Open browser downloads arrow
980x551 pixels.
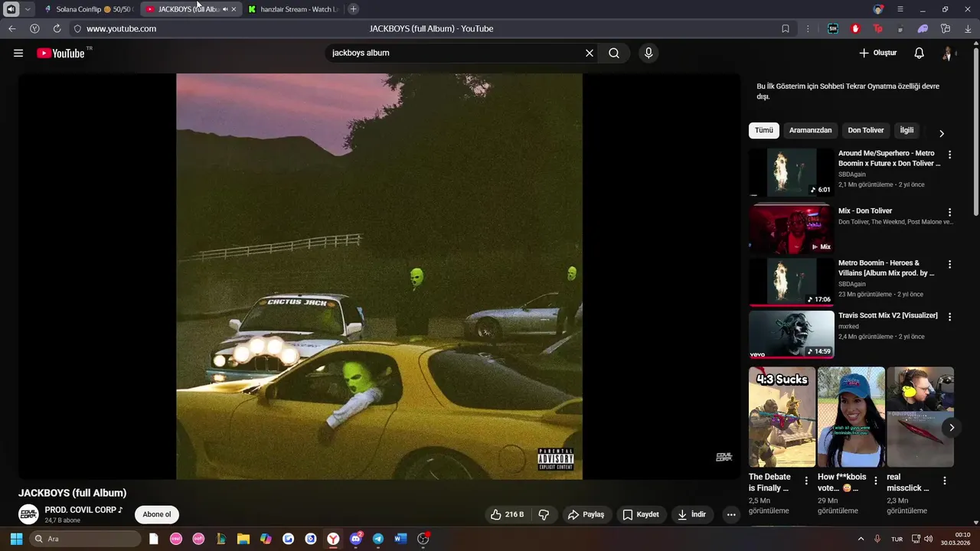968,29
